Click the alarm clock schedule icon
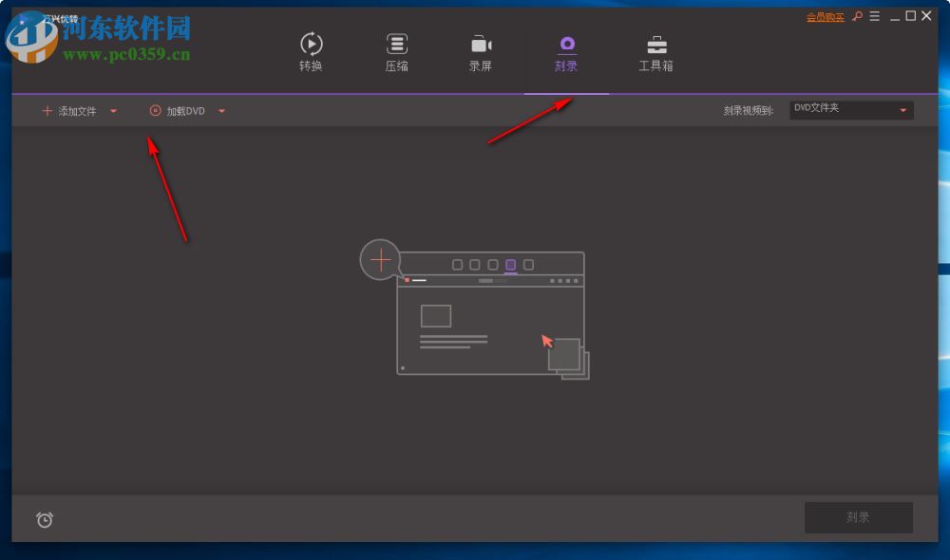 [45, 519]
